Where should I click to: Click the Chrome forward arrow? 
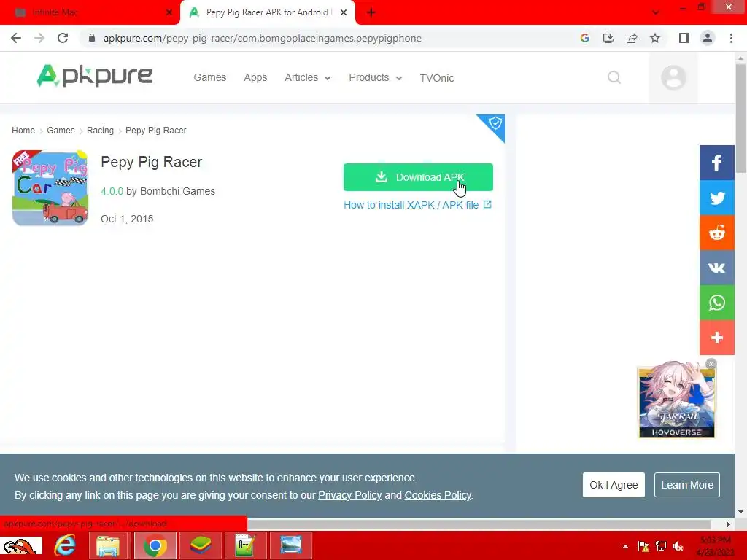[39, 38]
